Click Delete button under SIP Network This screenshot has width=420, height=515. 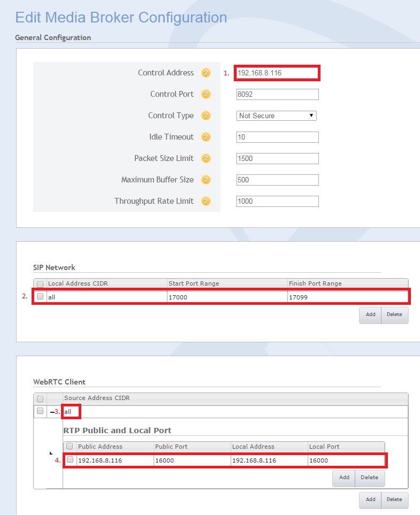pyautogui.click(x=394, y=314)
